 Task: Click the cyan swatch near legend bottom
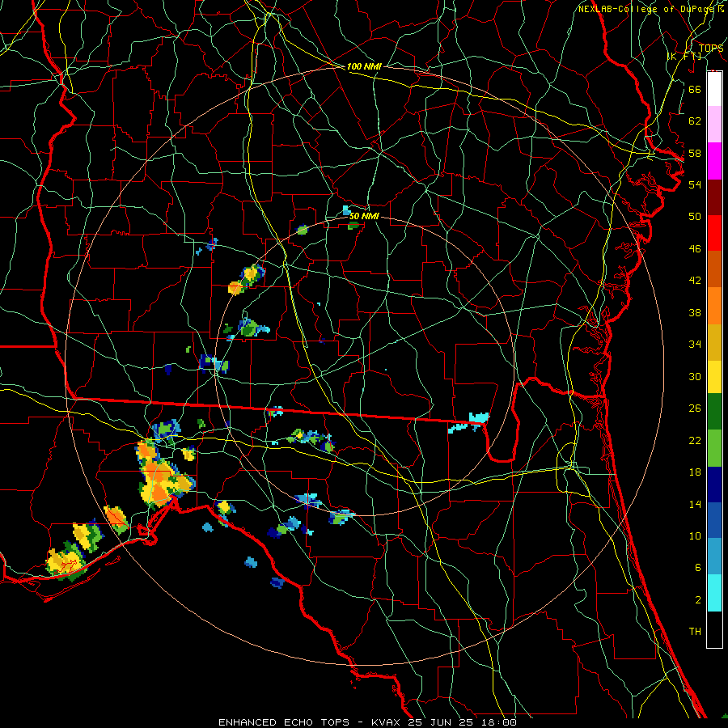[714, 593]
